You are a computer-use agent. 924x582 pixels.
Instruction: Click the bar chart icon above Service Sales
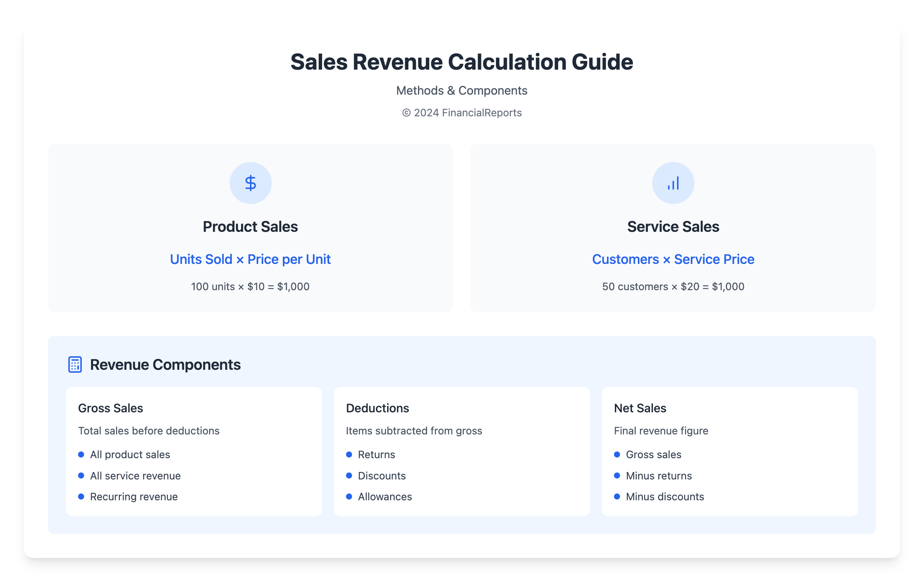(673, 183)
